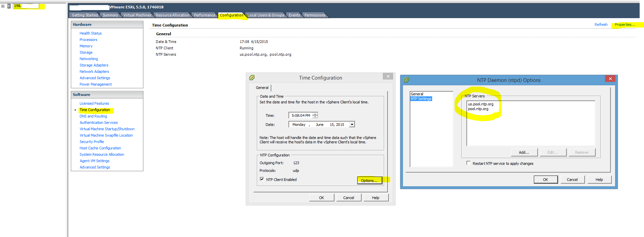644x237 pixels.
Task: Open the Permissions tab
Action: 315,15
